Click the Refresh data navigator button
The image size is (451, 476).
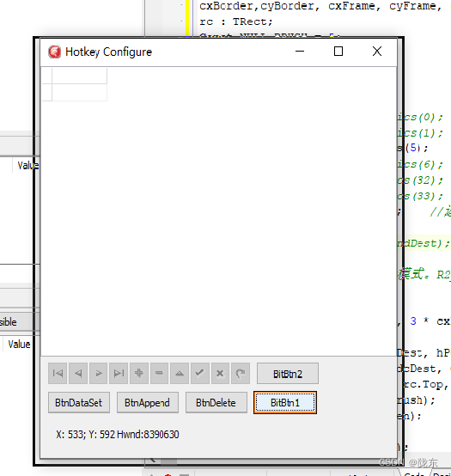point(241,373)
